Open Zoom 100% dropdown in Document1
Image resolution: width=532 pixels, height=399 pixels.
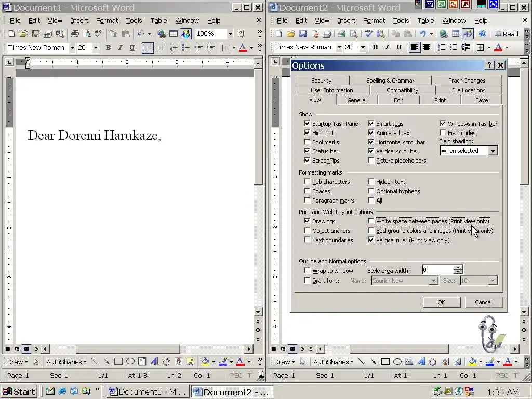coord(230,34)
